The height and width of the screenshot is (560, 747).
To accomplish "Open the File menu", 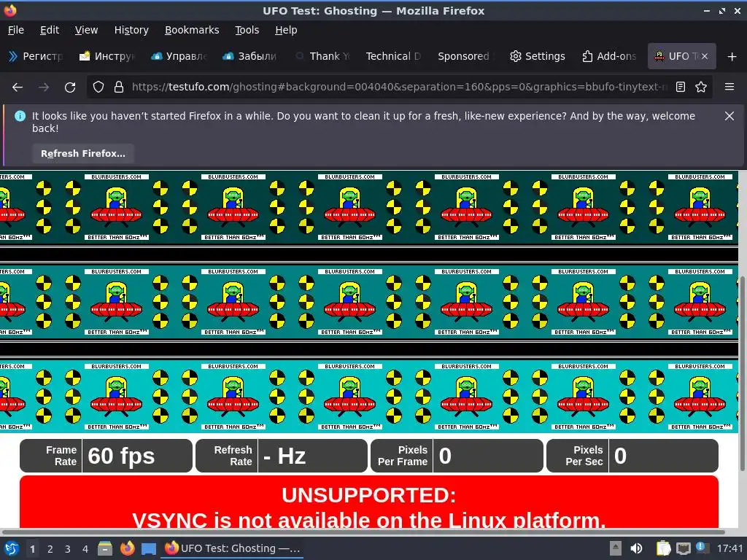I will (16, 30).
